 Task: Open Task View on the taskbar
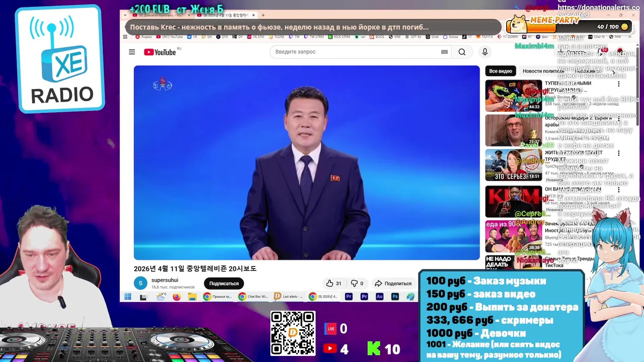pyautogui.click(x=143, y=297)
